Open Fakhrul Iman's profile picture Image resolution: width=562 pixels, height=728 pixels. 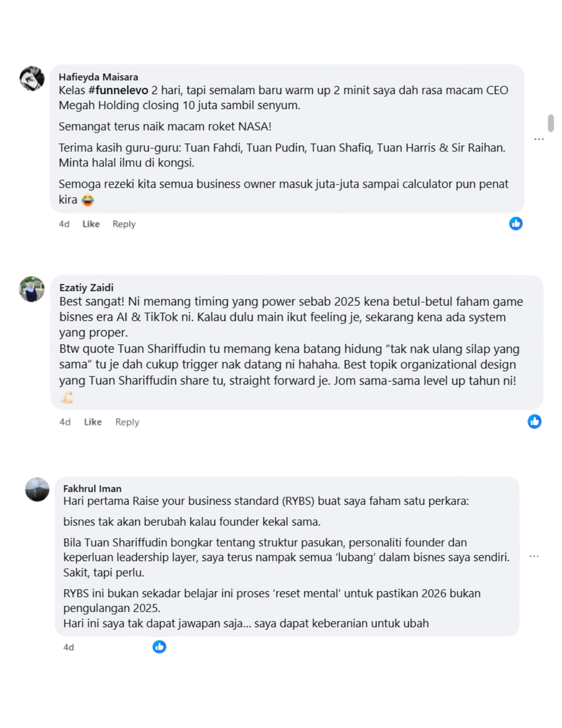[37, 489]
